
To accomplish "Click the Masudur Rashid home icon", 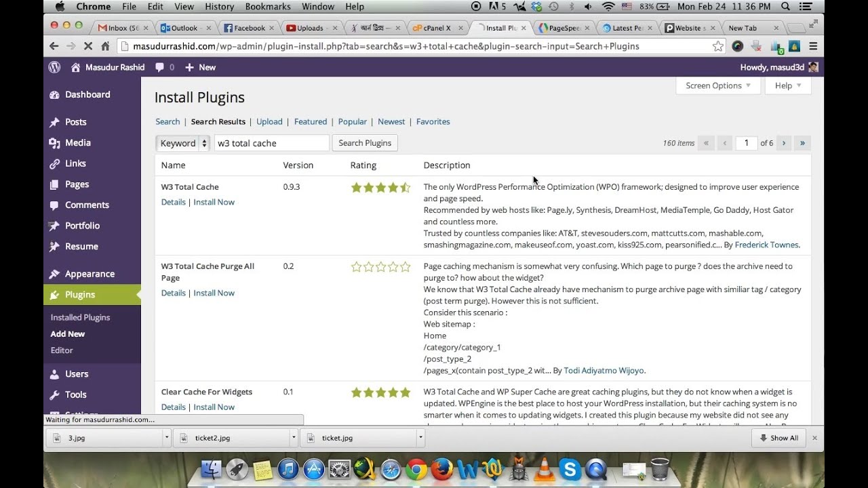I will (75, 67).
